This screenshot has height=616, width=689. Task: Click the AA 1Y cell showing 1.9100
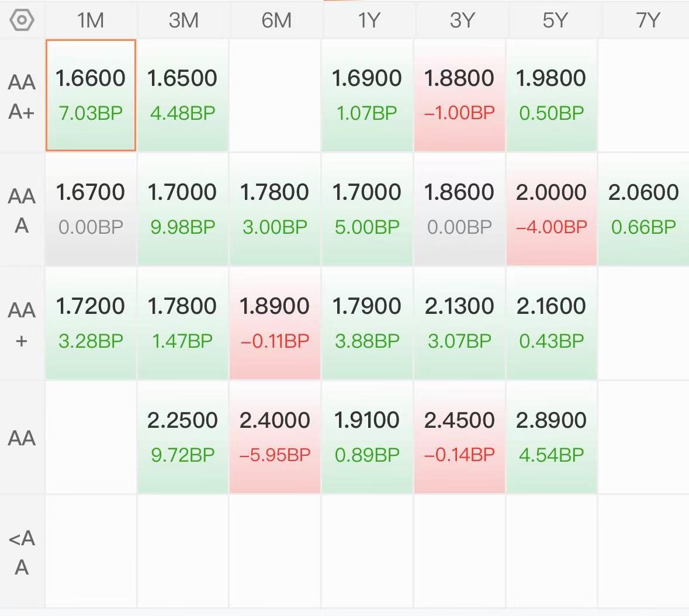click(x=367, y=437)
